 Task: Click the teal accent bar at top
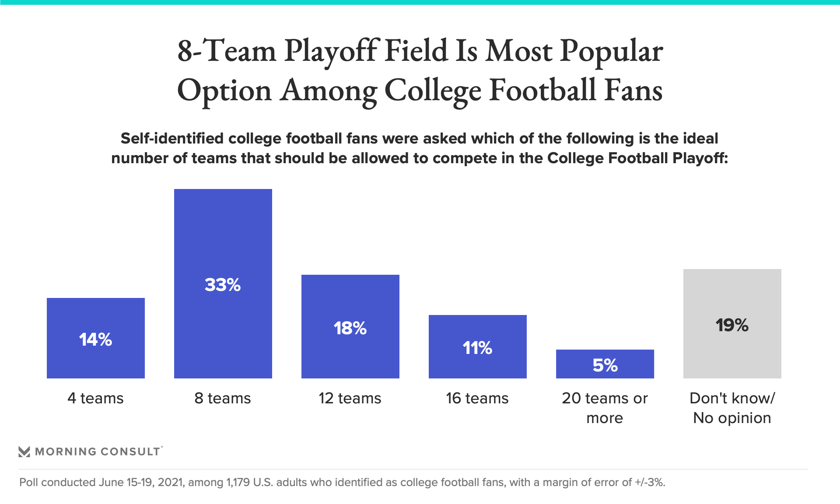pos(420,2)
